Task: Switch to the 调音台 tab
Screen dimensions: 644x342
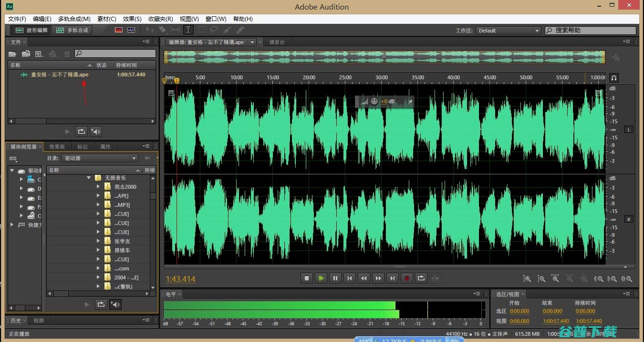Action: coord(277,42)
